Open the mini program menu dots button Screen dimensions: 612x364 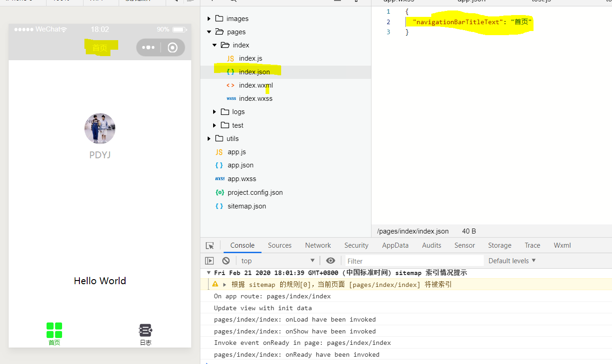[x=148, y=47]
